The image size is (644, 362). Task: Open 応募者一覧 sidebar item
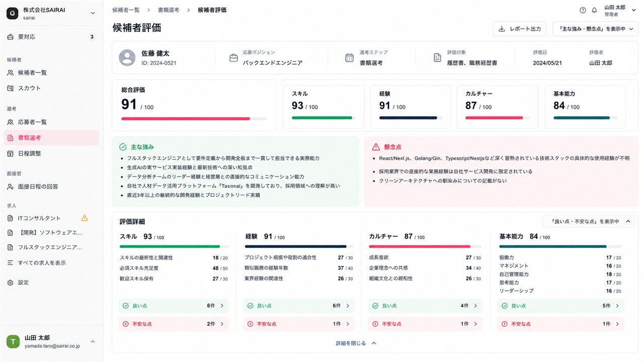coord(51,122)
